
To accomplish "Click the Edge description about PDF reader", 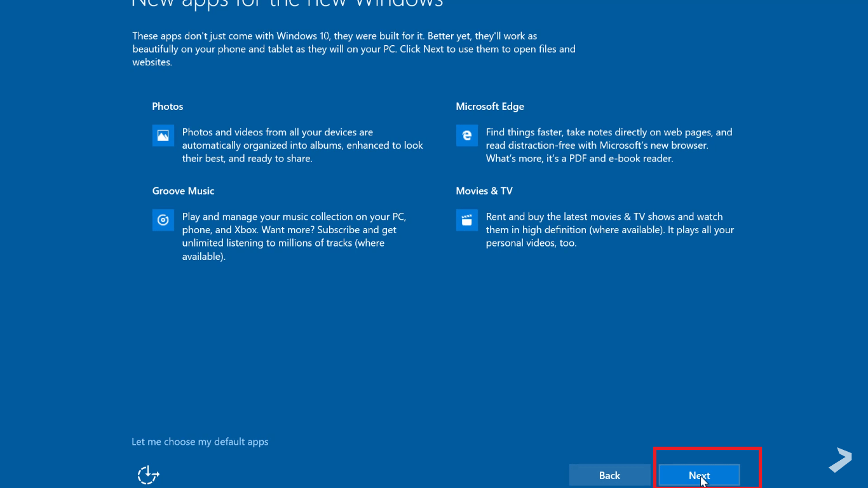I will click(609, 146).
